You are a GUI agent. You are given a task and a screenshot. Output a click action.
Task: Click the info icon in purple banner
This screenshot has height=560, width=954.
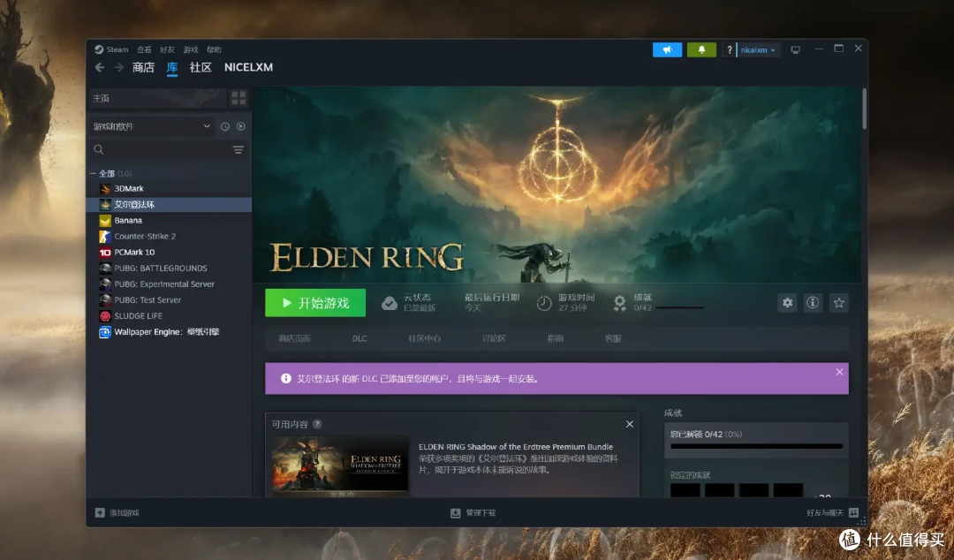point(285,379)
